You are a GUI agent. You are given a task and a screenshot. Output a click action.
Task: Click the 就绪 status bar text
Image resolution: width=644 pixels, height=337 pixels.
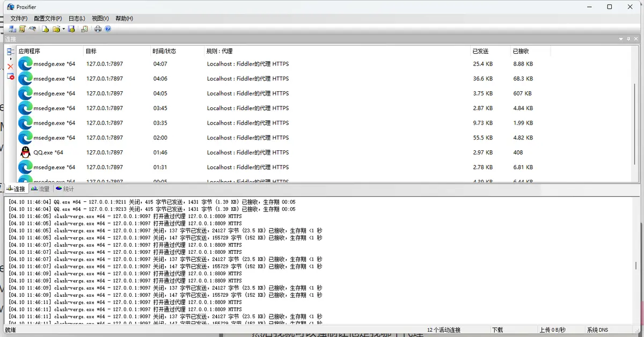[x=10, y=330]
